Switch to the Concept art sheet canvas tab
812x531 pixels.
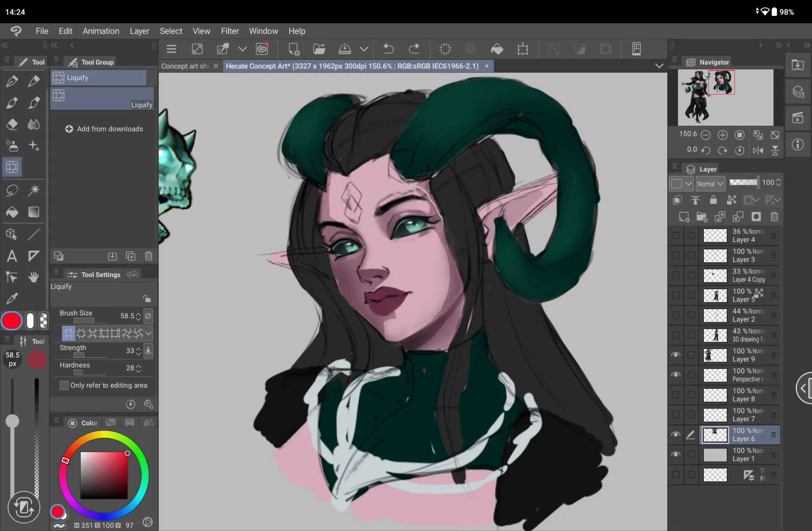[185, 66]
